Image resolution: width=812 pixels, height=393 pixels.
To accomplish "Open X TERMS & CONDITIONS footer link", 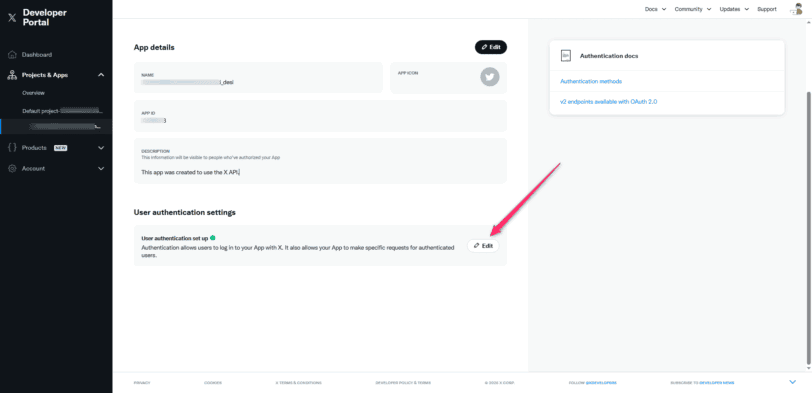I will point(298,383).
